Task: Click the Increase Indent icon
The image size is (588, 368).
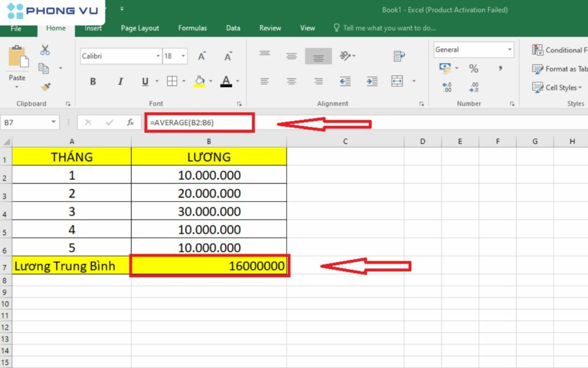Action: point(372,82)
